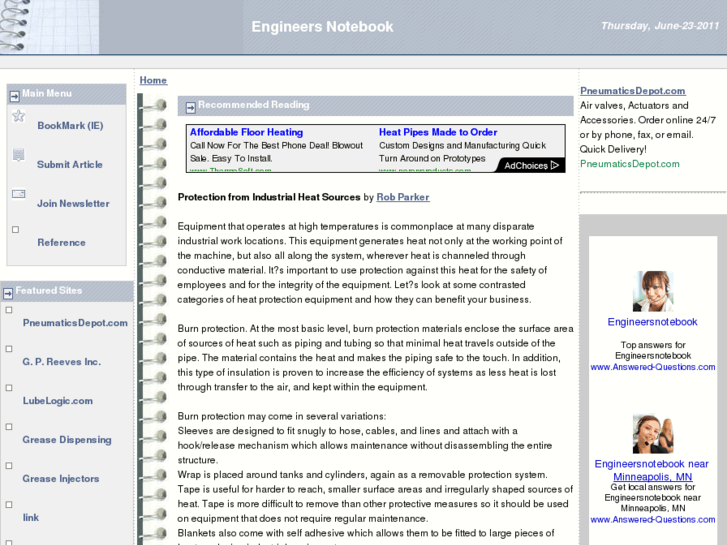Open Join Newsletter menu item
This screenshot has width=727, height=545.
point(73,204)
